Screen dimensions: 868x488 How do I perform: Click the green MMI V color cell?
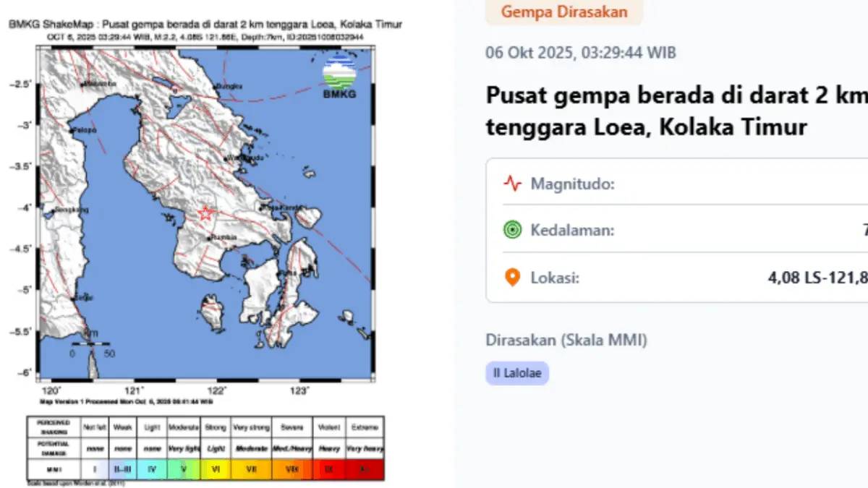pyautogui.click(x=183, y=469)
